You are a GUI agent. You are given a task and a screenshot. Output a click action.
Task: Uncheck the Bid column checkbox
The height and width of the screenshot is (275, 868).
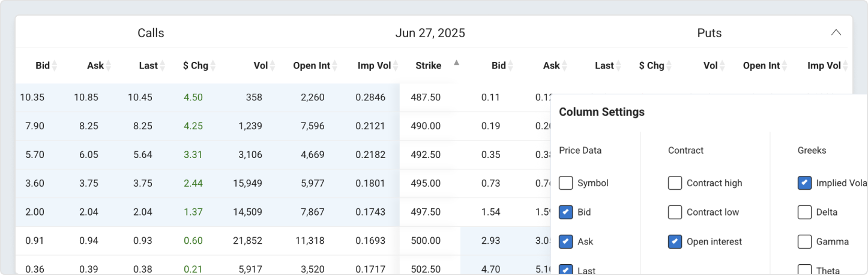click(x=565, y=212)
